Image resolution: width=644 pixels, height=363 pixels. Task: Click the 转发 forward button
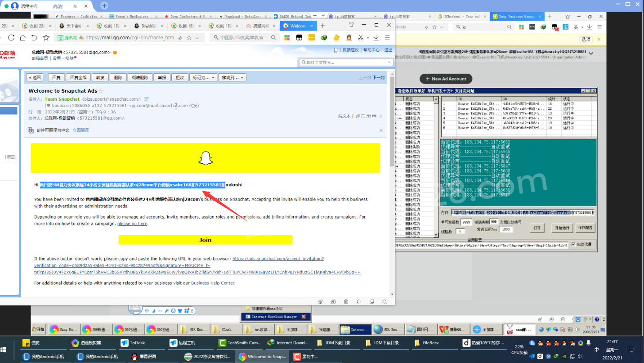click(x=100, y=77)
